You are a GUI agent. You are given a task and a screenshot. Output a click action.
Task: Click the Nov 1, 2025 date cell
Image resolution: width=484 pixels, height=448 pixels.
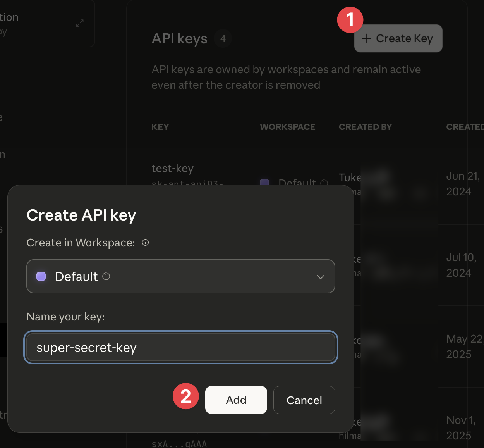pyautogui.click(x=461, y=428)
